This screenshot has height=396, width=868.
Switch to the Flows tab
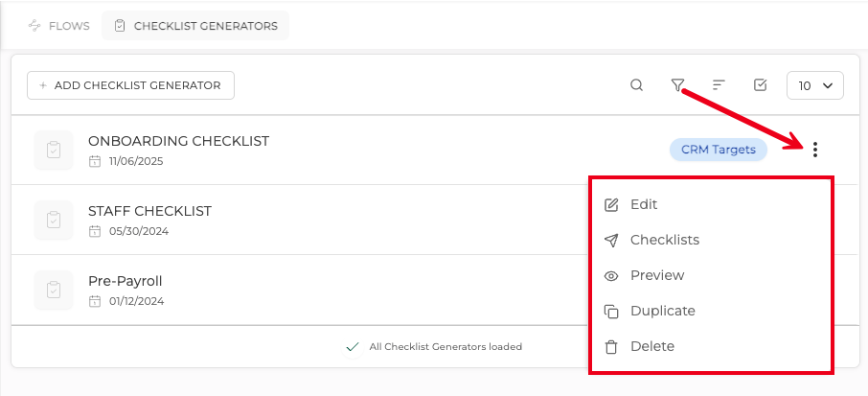(x=58, y=26)
